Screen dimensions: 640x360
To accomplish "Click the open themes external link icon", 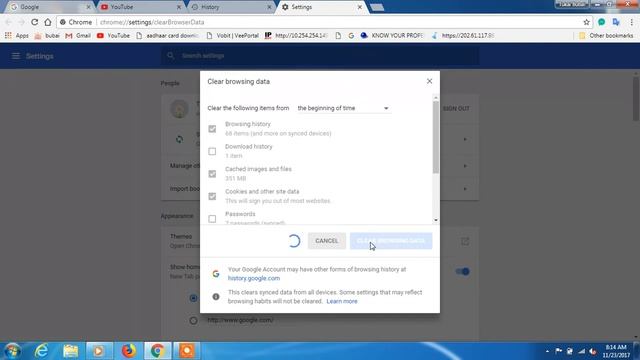I will coord(465,241).
